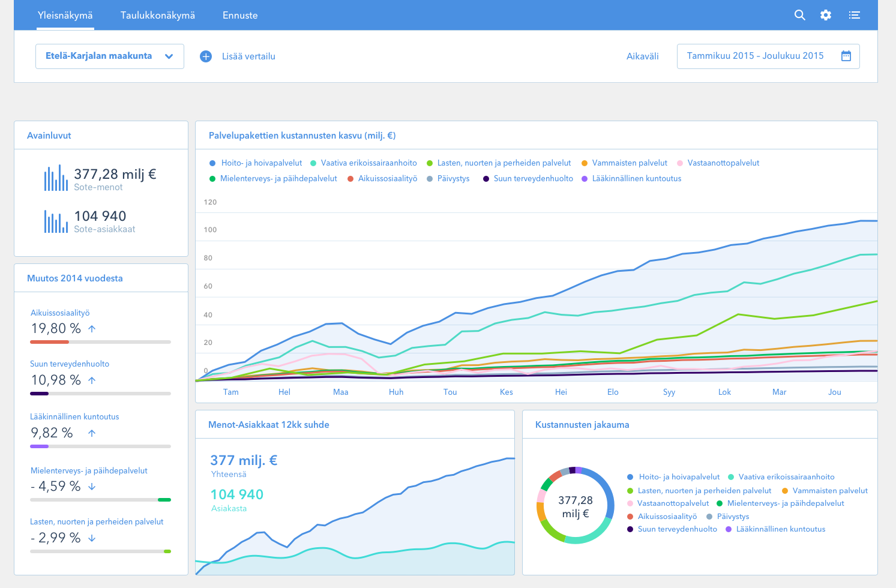Switch to the Taulukkonäkymä tab

click(x=158, y=15)
